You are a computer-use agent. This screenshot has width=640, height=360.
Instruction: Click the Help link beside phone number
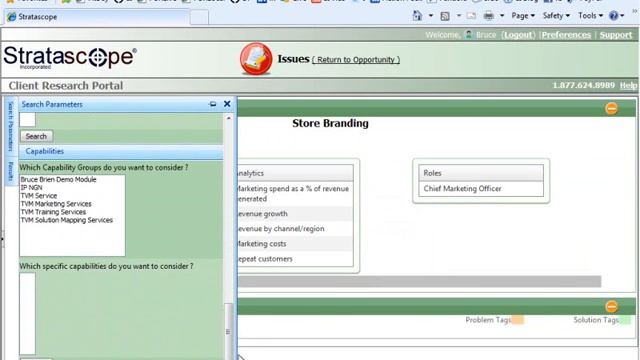(628, 85)
